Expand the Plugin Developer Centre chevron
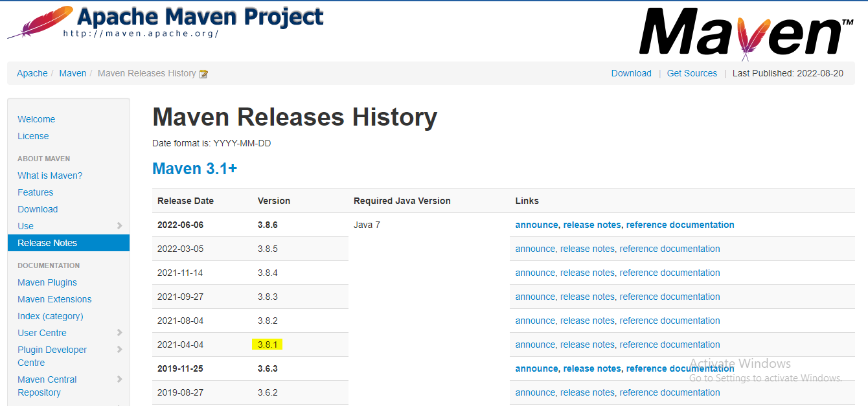 tap(119, 350)
